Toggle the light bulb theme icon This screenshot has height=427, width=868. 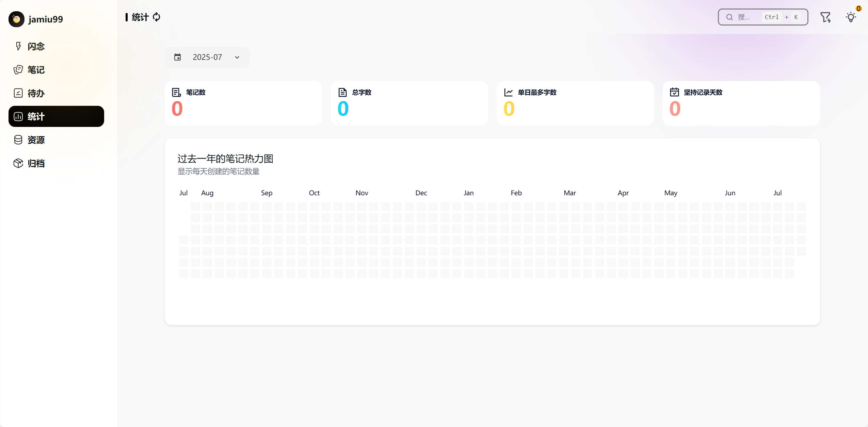(851, 17)
